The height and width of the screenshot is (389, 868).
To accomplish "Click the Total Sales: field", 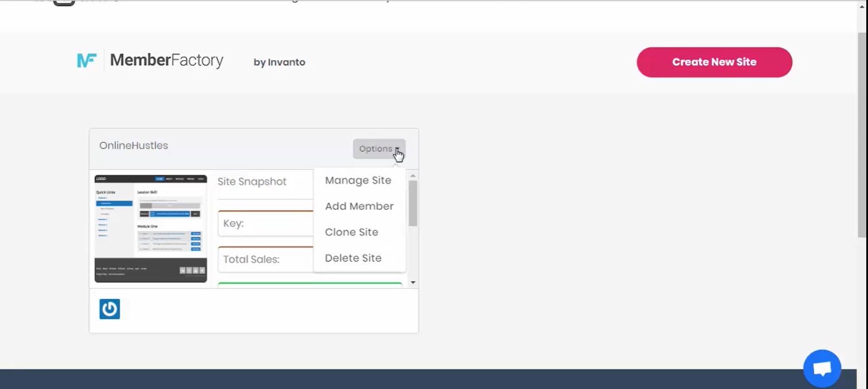I will coord(266,259).
